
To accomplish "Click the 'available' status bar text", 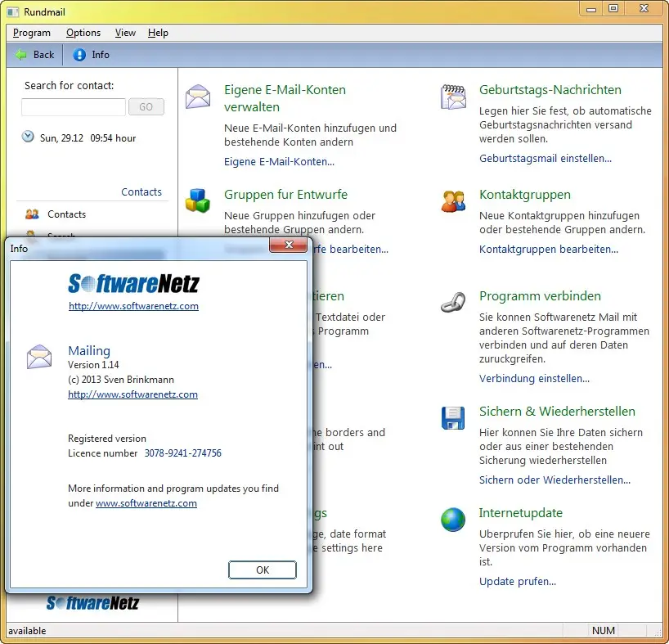I will point(27,631).
